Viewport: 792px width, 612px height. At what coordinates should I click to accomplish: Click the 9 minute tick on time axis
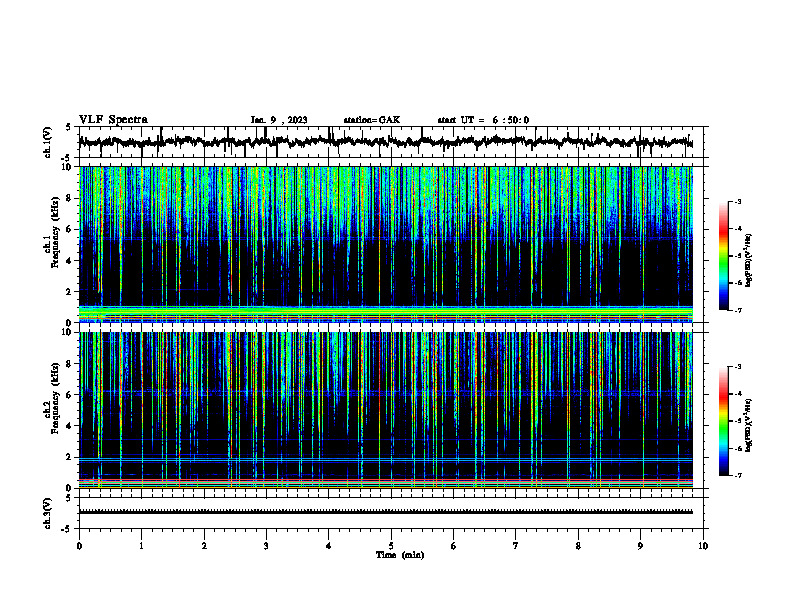pos(640,546)
